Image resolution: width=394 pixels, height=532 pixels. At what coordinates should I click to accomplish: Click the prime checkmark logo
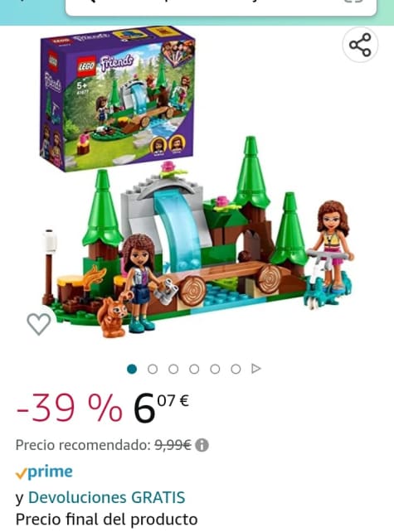point(44,472)
